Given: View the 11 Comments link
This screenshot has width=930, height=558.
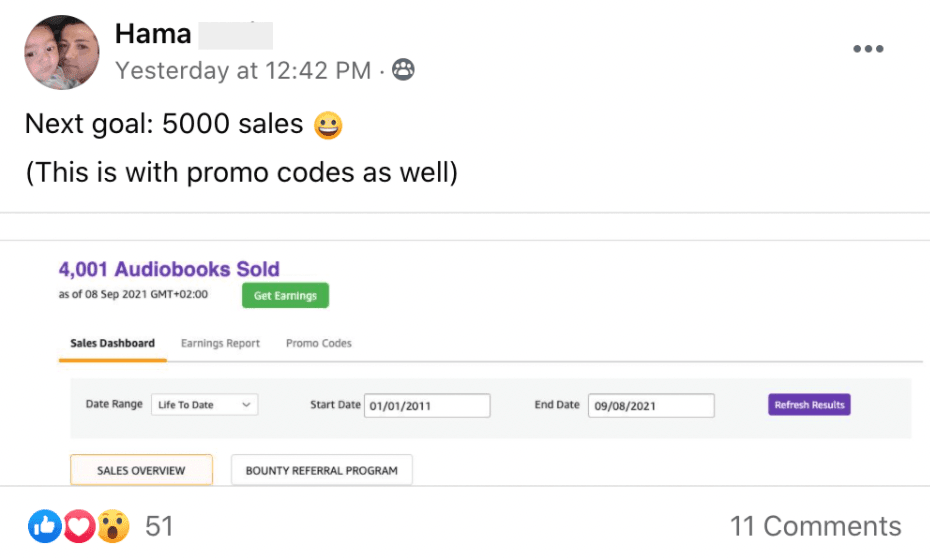Looking at the screenshot, I should coord(815,526).
